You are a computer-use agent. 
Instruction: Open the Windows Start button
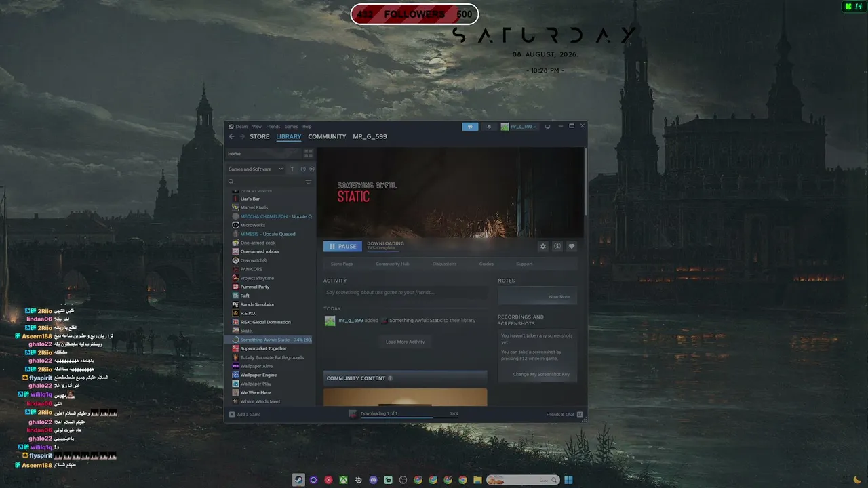coord(568,480)
